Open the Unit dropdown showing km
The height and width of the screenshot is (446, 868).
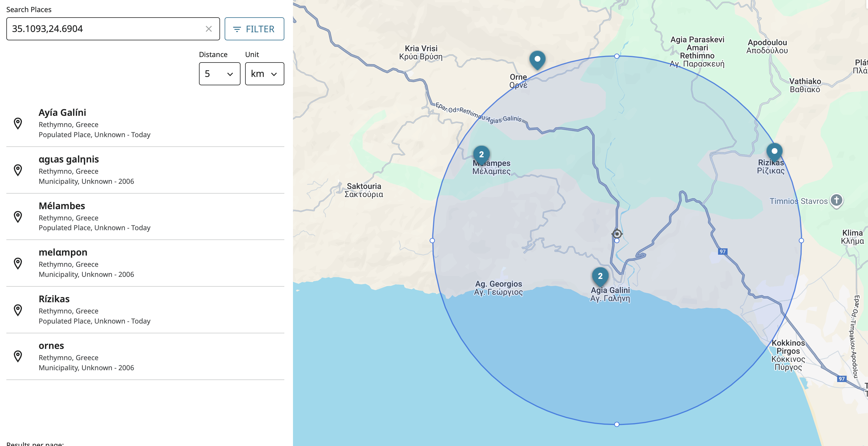pyautogui.click(x=264, y=74)
